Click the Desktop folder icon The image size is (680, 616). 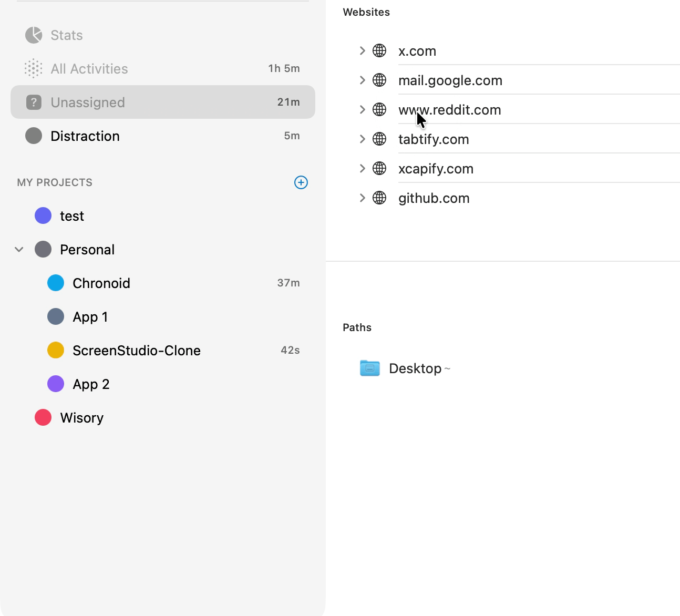(369, 368)
